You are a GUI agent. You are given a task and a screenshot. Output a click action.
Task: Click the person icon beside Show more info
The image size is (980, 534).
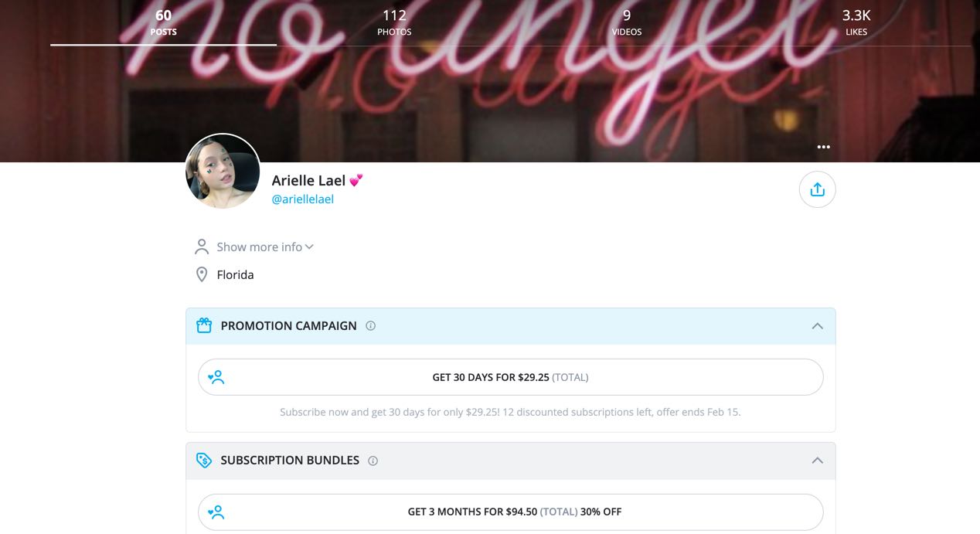point(202,247)
